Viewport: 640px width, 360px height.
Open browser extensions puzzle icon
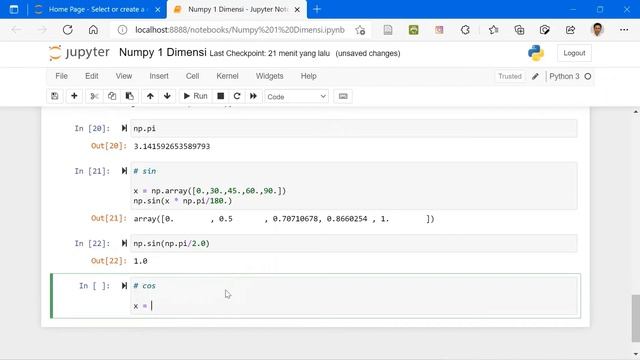pos(465,30)
